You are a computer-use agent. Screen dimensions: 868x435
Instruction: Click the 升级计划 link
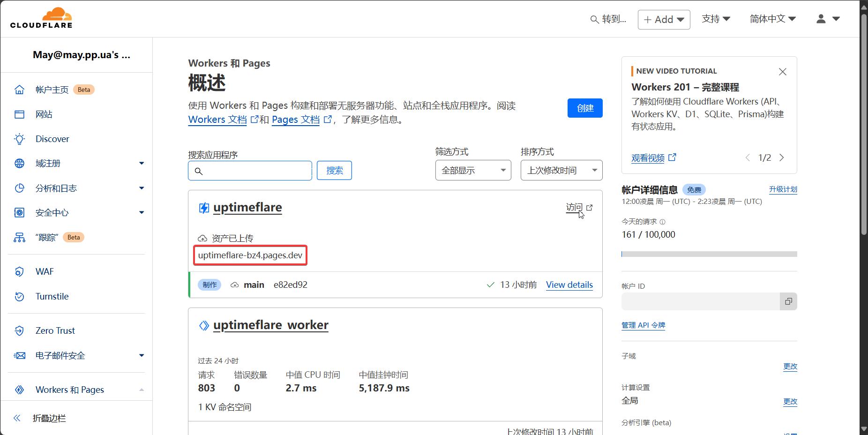coord(783,189)
